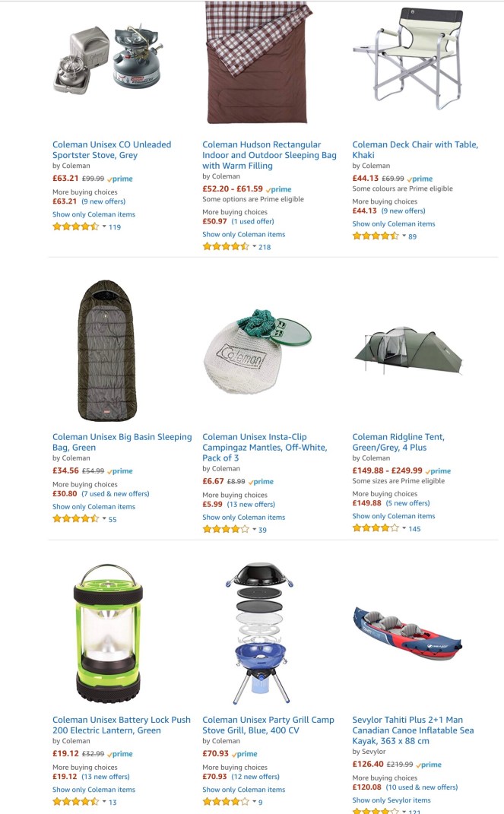This screenshot has height=814, width=504.
Task: Click star rating icons for Insta-Clip Mantles
Action: coord(225,530)
